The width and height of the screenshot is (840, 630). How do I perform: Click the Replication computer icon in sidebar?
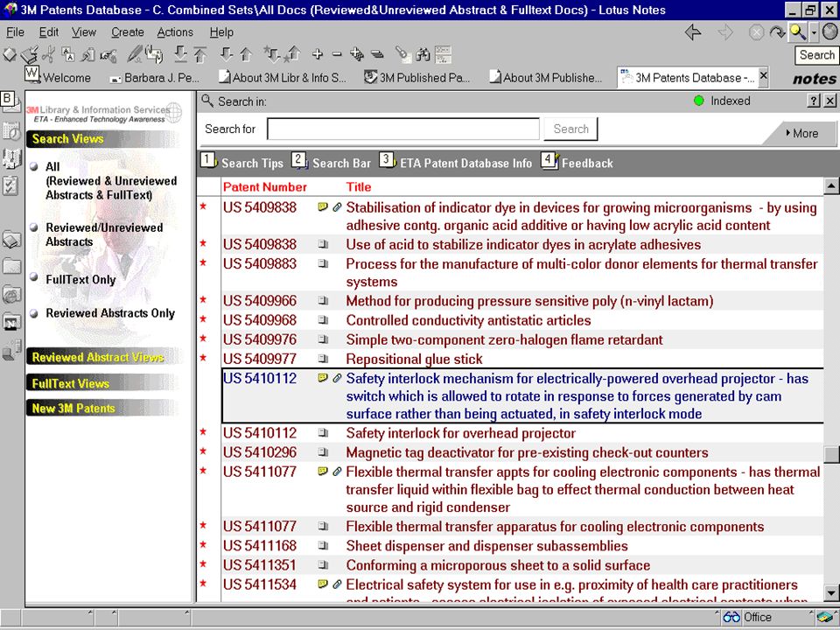(11, 349)
